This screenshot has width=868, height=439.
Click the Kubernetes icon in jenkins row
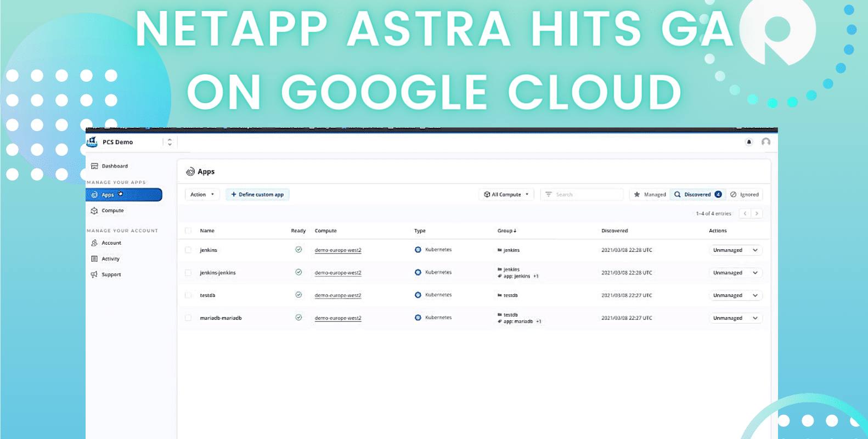click(x=418, y=250)
